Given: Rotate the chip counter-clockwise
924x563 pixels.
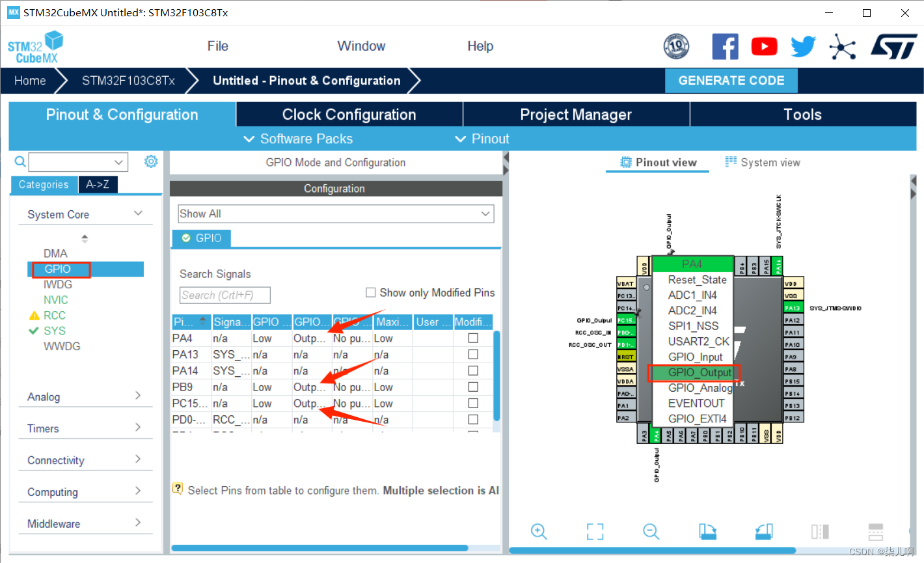Looking at the screenshot, I should pyautogui.click(x=764, y=531).
